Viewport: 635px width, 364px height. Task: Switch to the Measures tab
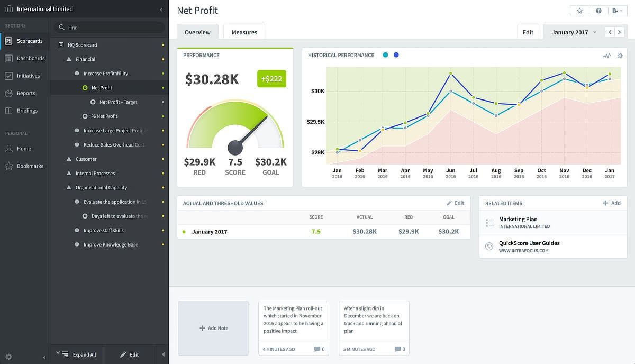(244, 32)
